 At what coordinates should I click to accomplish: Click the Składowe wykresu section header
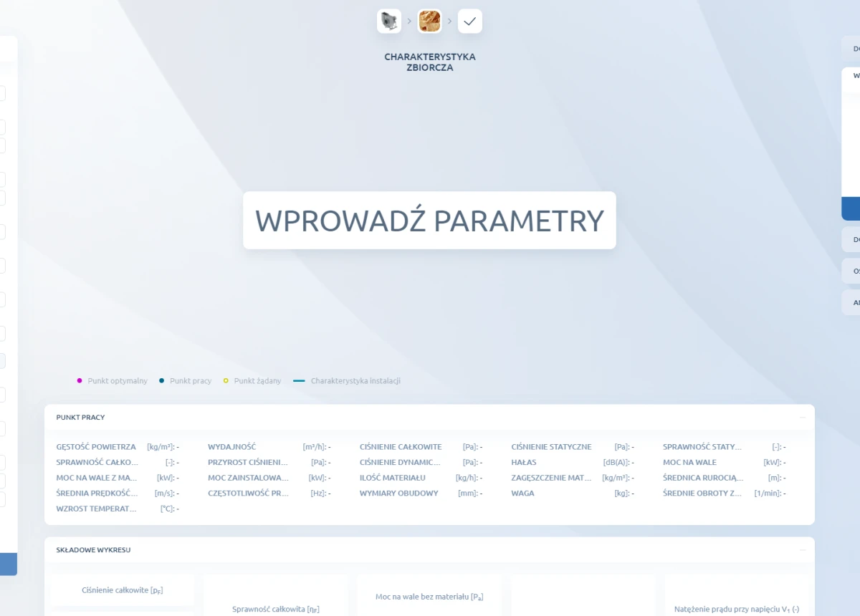93,549
